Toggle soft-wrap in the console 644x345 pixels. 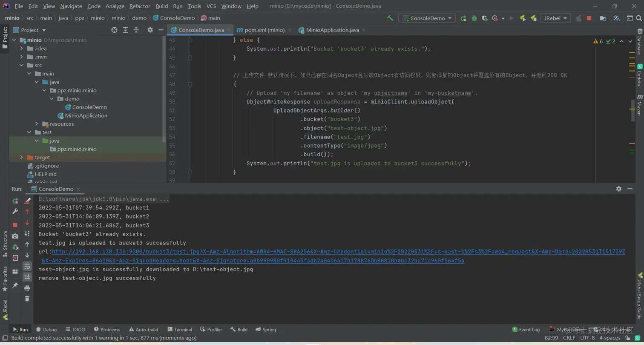[x=27, y=266]
